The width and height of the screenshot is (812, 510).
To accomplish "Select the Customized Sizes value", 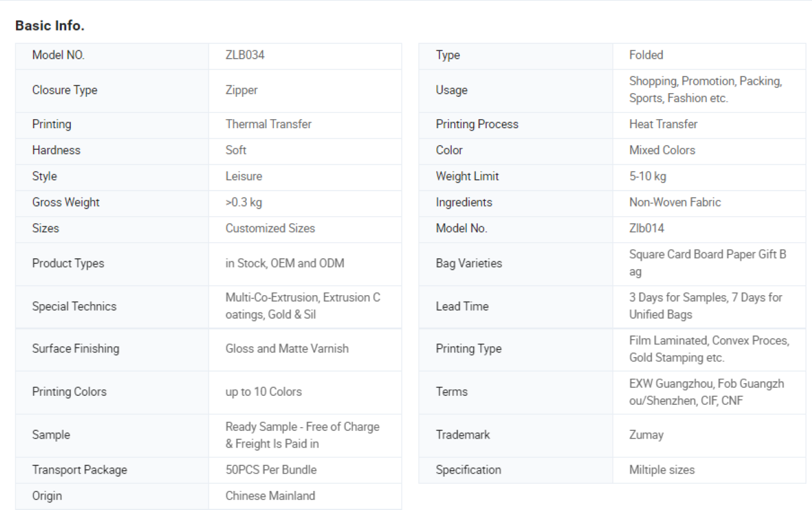I will pyautogui.click(x=270, y=228).
